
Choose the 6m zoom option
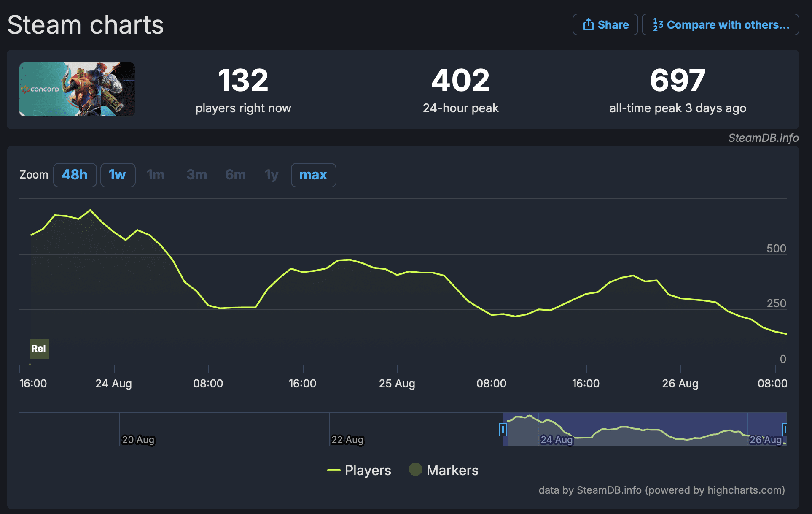click(235, 175)
